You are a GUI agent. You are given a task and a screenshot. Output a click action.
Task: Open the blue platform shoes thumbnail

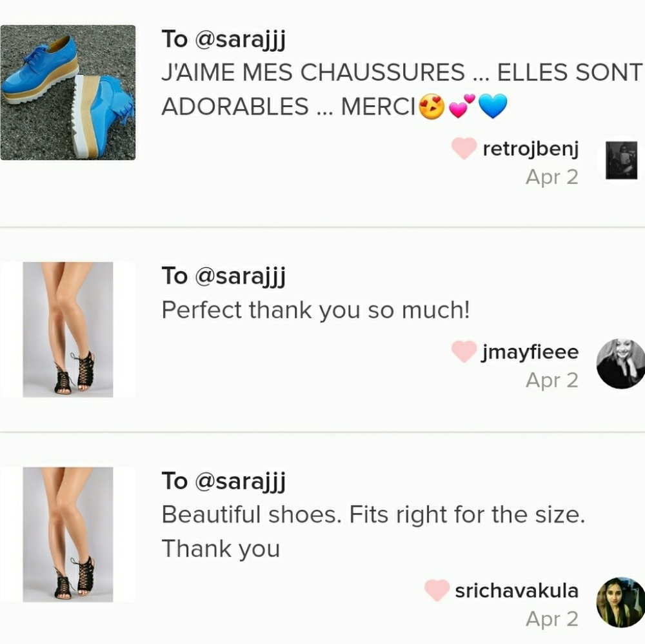68,92
